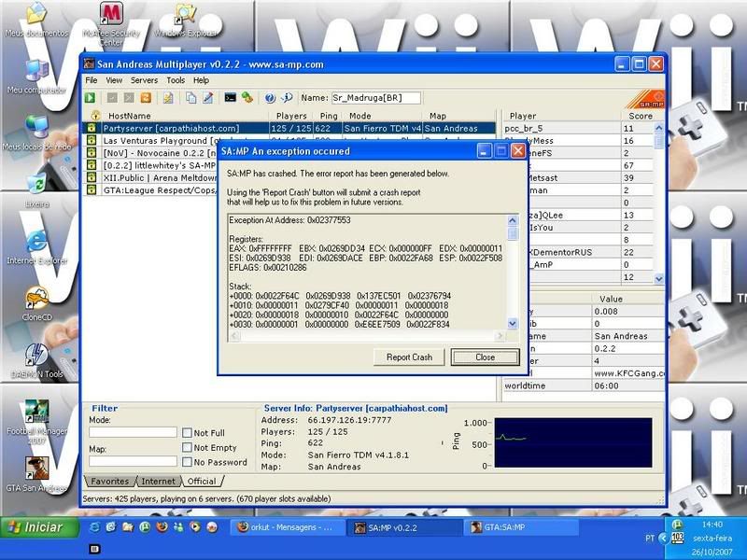Open the Servers menu
Viewport: 747px width, 560px height.
point(144,80)
